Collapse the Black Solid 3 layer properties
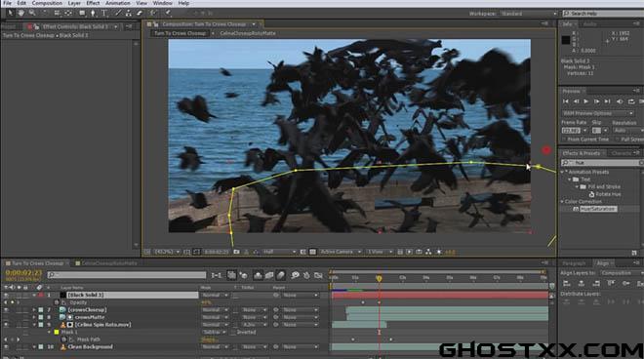The image size is (644, 359). pos(34,296)
